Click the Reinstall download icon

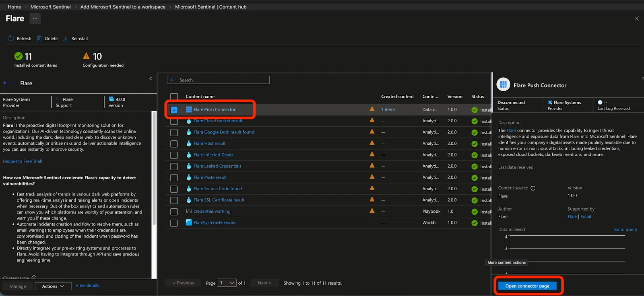(x=66, y=39)
